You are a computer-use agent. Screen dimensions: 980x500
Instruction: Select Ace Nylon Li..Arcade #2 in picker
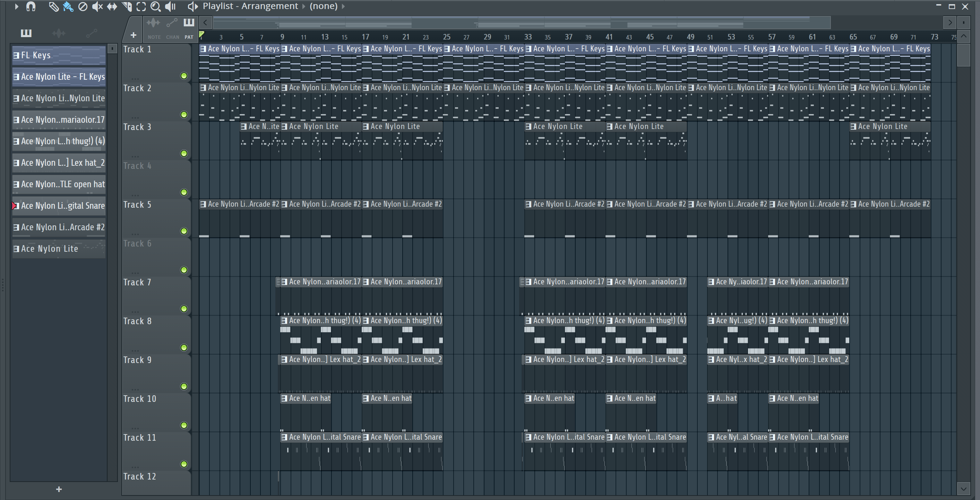coord(59,227)
